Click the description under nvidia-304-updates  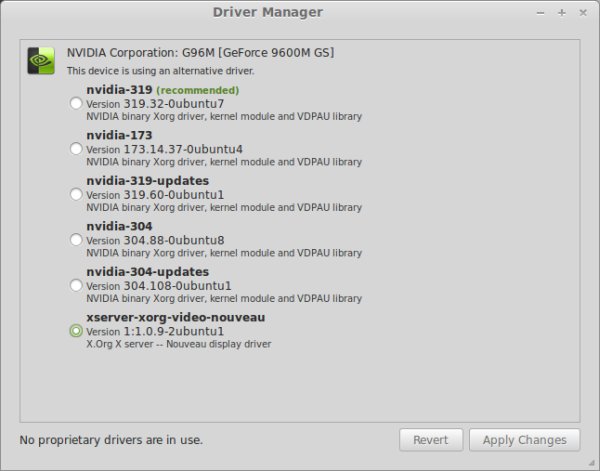pyautogui.click(x=224, y=299)
